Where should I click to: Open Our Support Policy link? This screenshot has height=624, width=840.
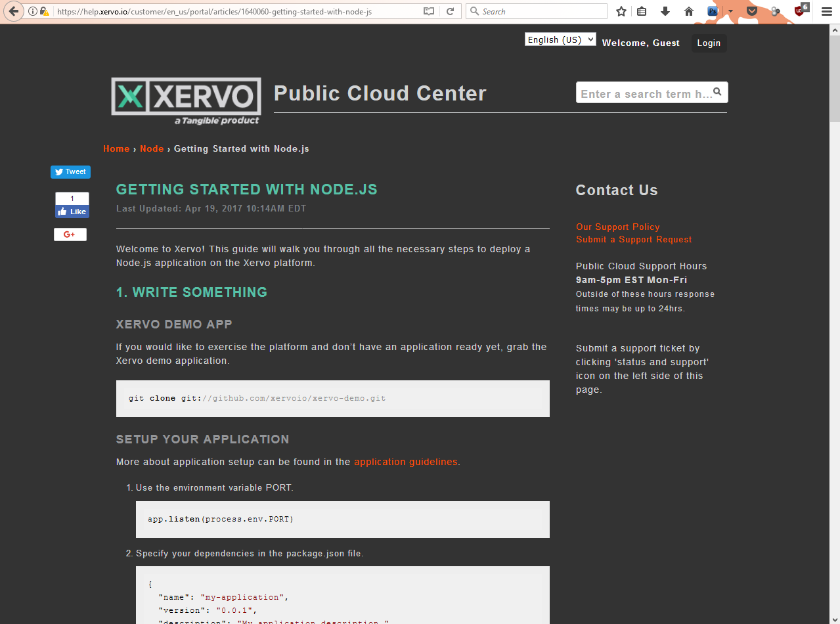pyautogui.click(x=617, y=227)
